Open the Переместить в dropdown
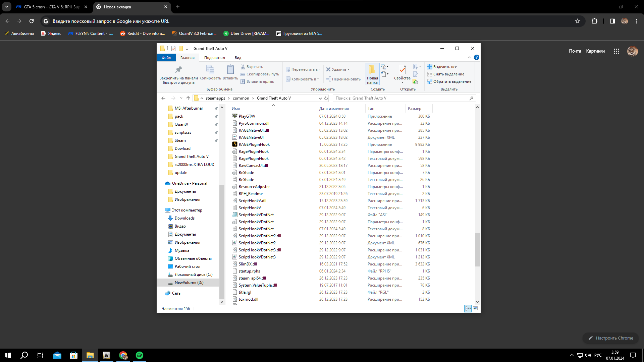 (304, 69)
